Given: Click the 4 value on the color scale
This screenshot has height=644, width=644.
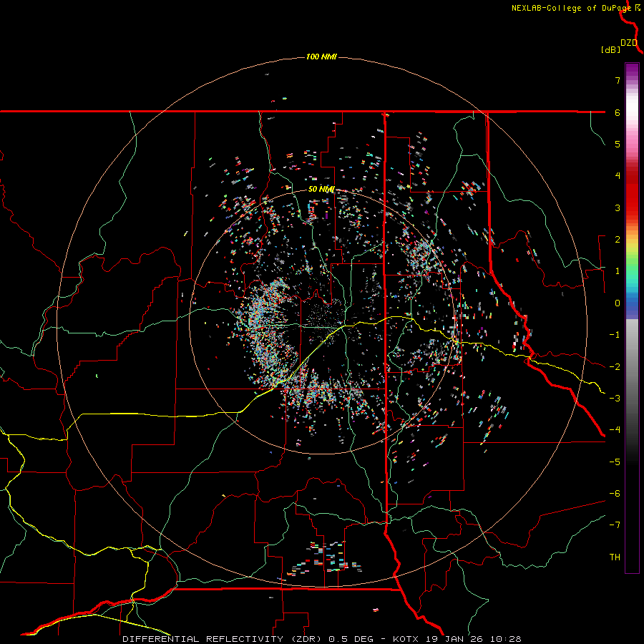Looking at the screenshot, I should 618,176.
